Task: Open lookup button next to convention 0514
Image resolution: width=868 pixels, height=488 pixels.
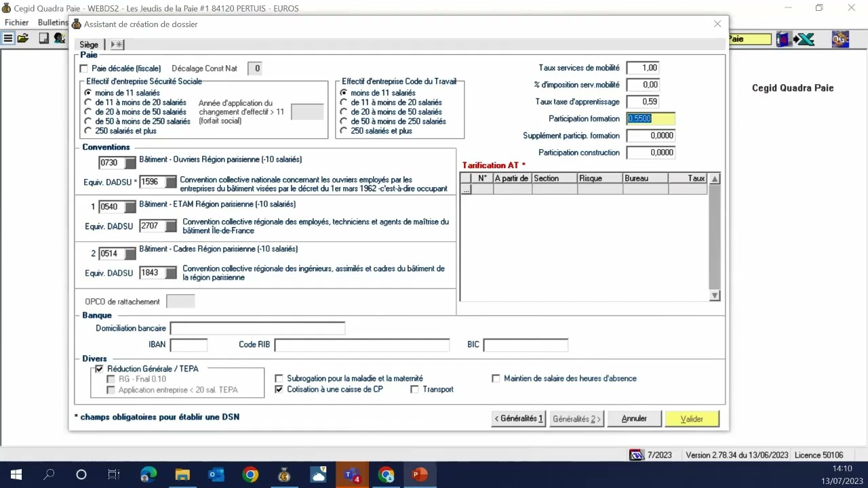Action: pos(130,253)
